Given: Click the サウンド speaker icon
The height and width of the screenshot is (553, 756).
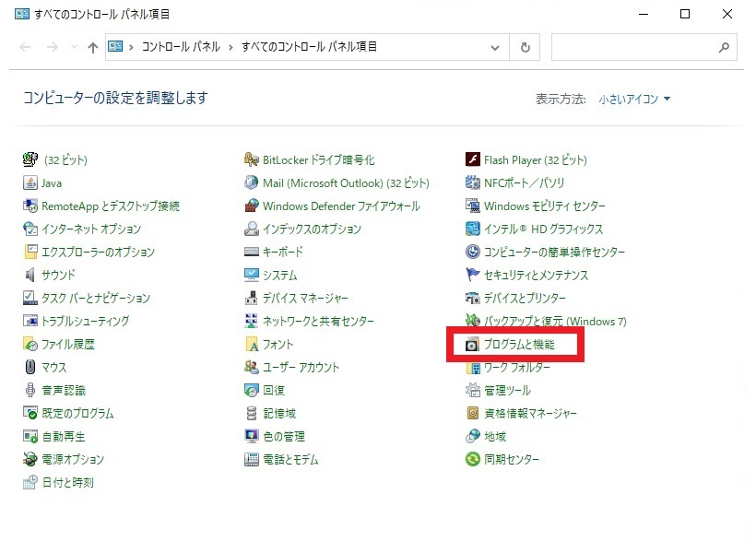Looking at the screenshot, I should pos(30,276).
